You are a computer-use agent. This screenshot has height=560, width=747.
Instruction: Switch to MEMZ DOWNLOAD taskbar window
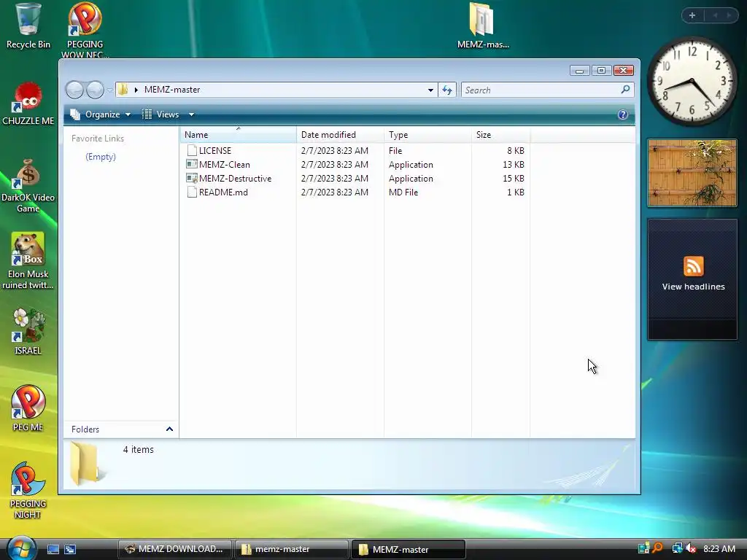pos(175,549)
